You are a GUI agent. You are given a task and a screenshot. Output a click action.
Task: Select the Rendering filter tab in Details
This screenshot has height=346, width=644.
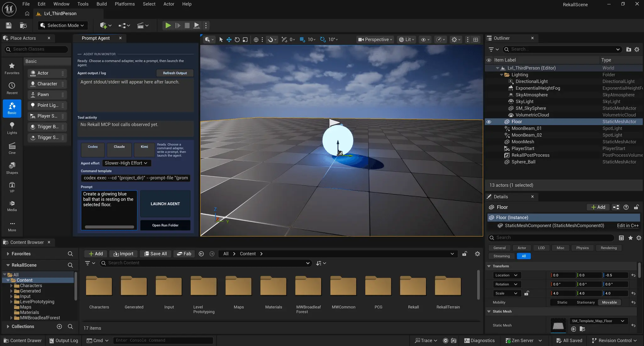coord(608,248)
